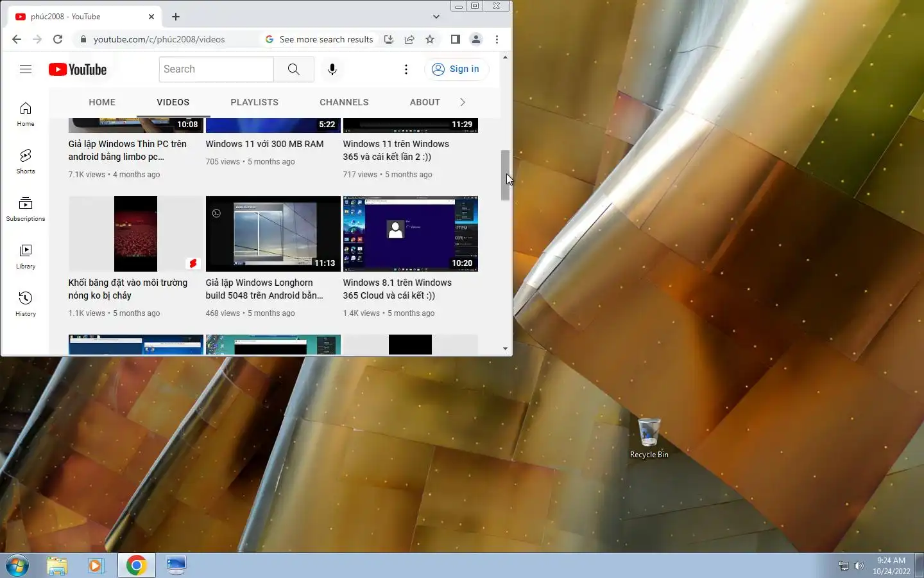Click the red Shorts thumbnail of Khối băng video
This screenshot has width=924, height=578.
point(135,234)
